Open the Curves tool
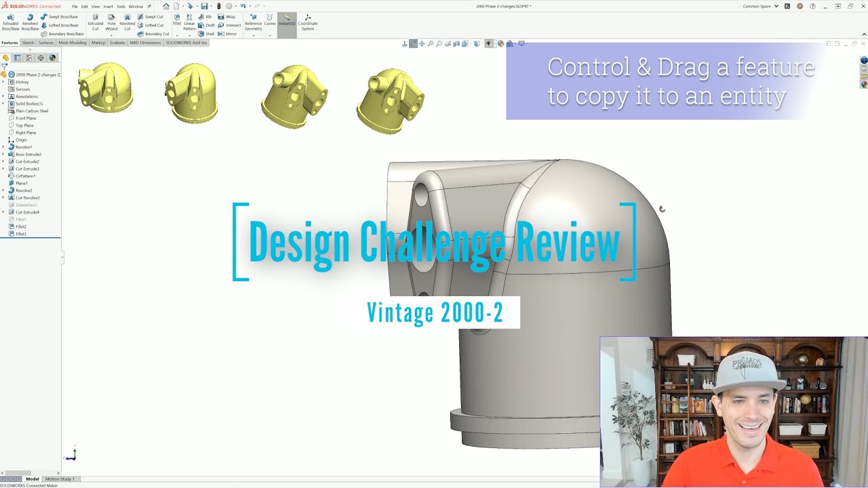The width and height of the screenshot is (868, 488). pyautogui.click(x=270, y=20)
